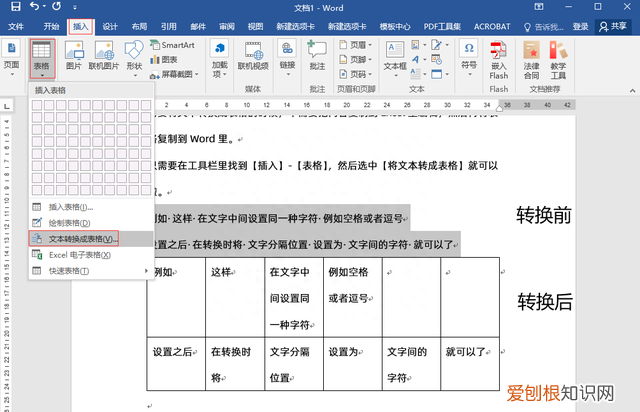Insert a SmartArt graphic

tap(172, 45)
